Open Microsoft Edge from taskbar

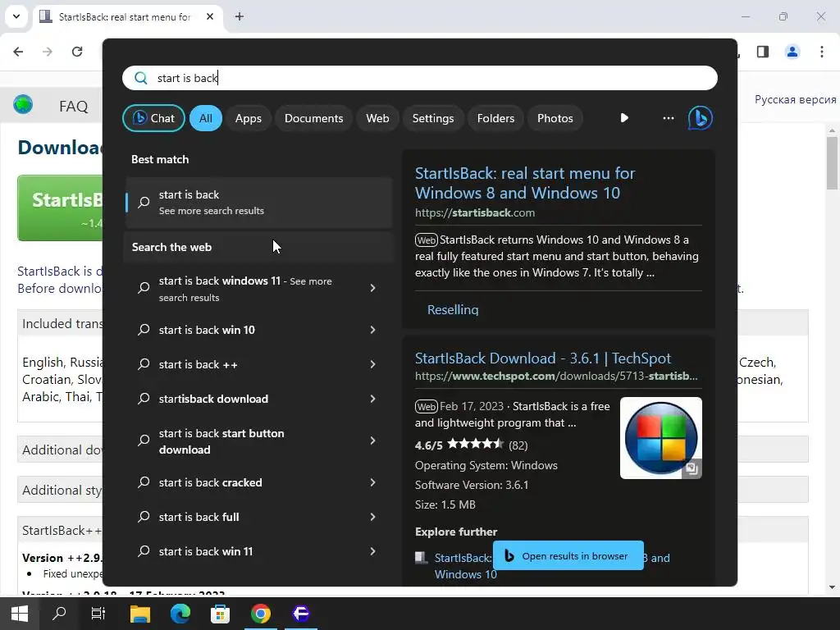tap(180, 614)
